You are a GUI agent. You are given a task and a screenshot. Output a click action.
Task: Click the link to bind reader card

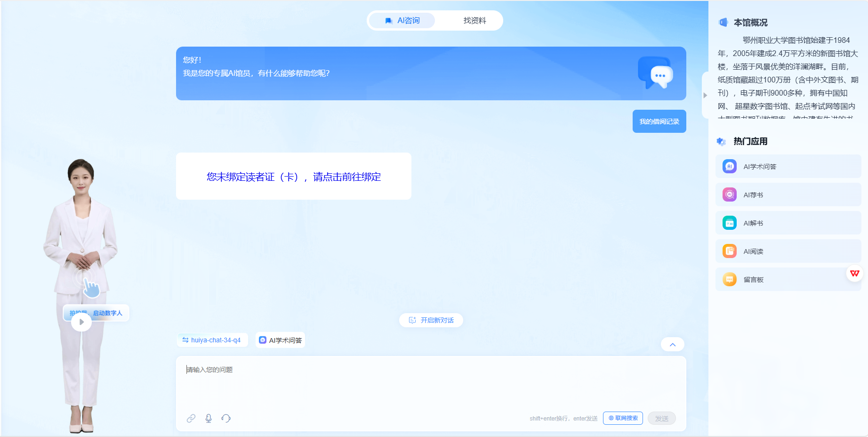click(294, 177)
